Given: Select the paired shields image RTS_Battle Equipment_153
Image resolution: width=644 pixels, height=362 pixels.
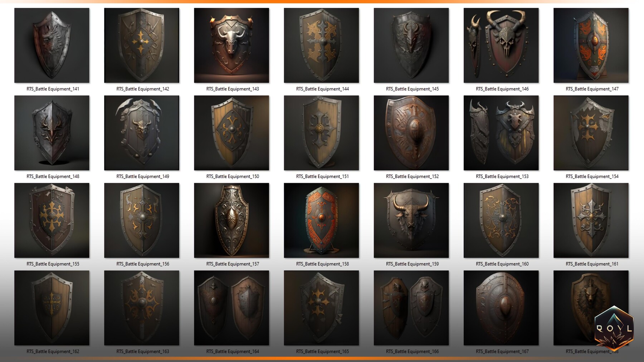Looking at the screenshot, I should point(501,133).
